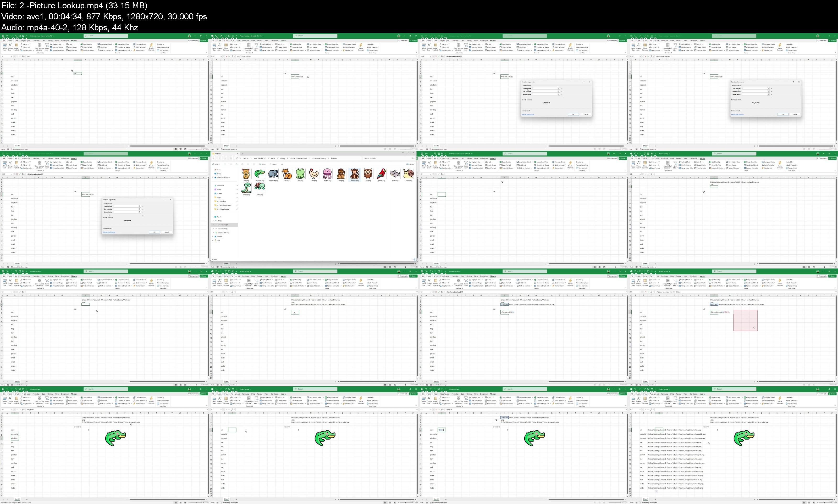Expand the OS (C:) drive node
Screen dimensions: 838x504
point(214,221)
